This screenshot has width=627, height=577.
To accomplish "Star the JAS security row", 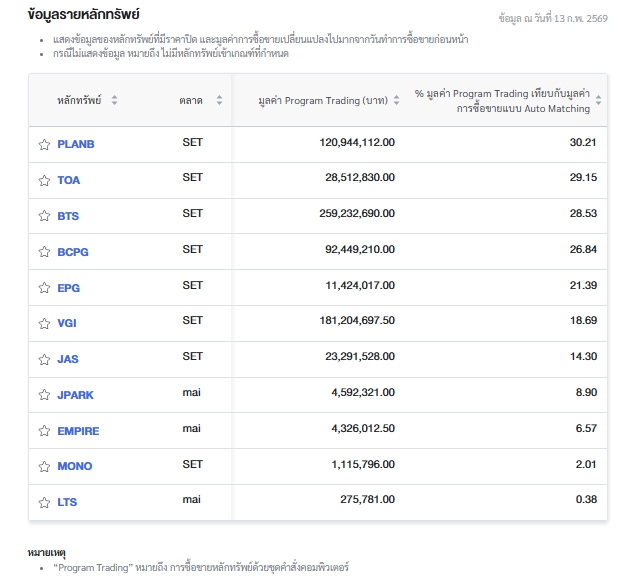I will point(44,359).
